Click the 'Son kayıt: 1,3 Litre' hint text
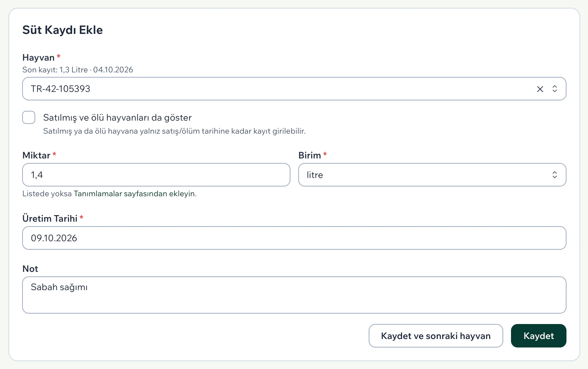588x369 pixels. pyautogui.click(x=78, y=70)
